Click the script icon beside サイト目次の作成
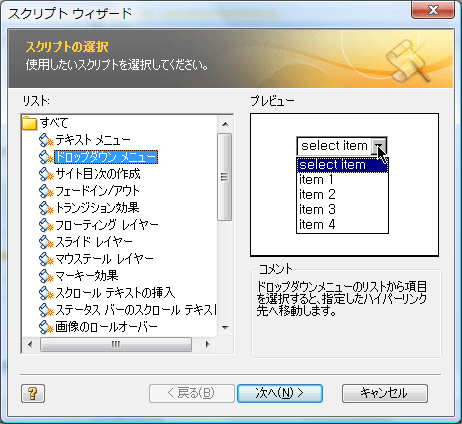The width and height of the screenshot is (462, 424). coord(46,174)
